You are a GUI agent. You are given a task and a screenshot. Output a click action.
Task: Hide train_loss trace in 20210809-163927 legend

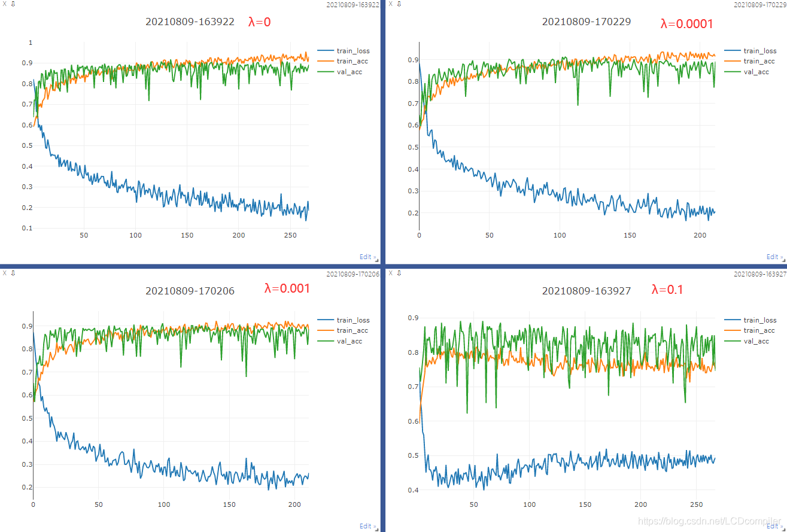click(x=750, y=320)
